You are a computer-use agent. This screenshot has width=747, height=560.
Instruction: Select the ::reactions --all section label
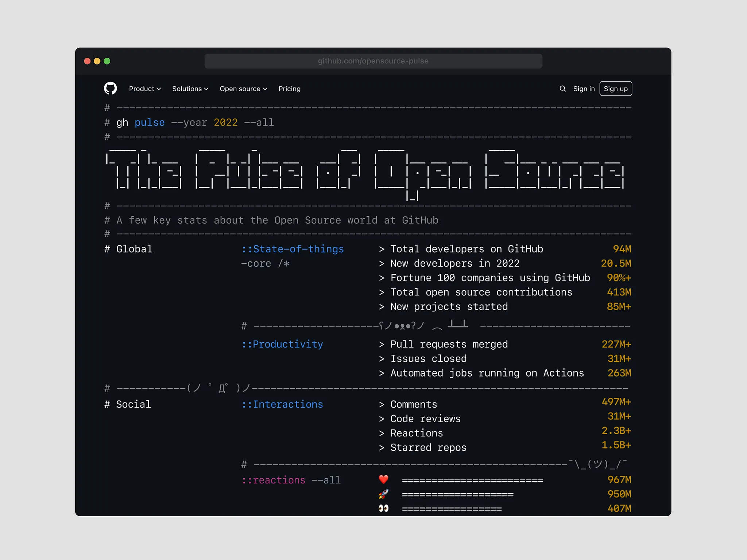click(291, 480)
